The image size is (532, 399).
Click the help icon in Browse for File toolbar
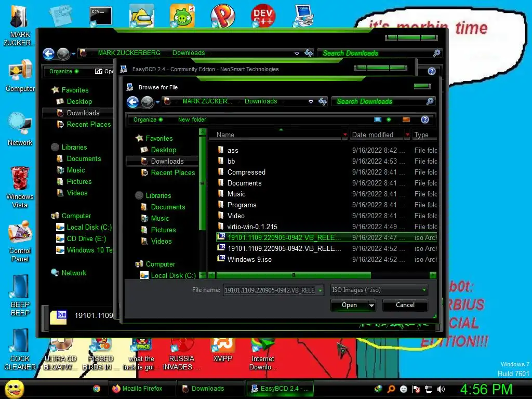[x=425, y=119]
